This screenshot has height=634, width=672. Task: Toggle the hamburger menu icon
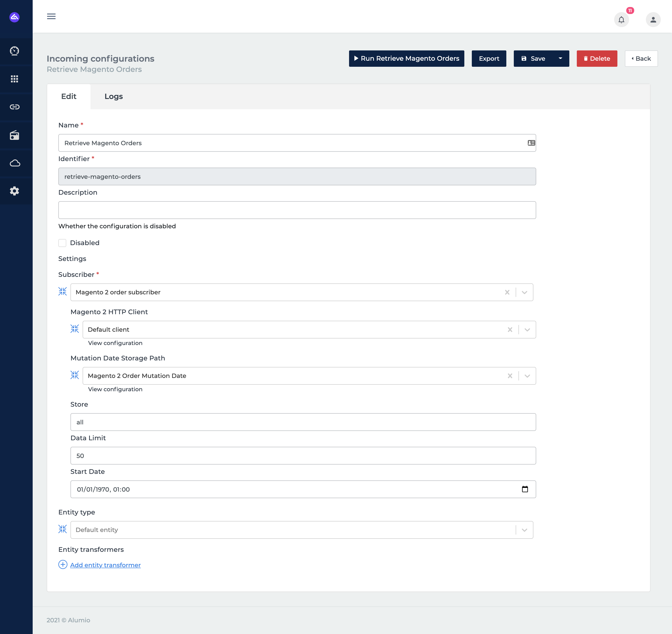pos(51,16)
